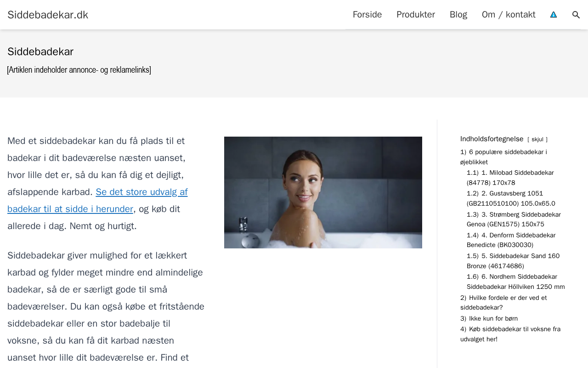Jump to Gustavsberg 1051 section

point(511,198)
